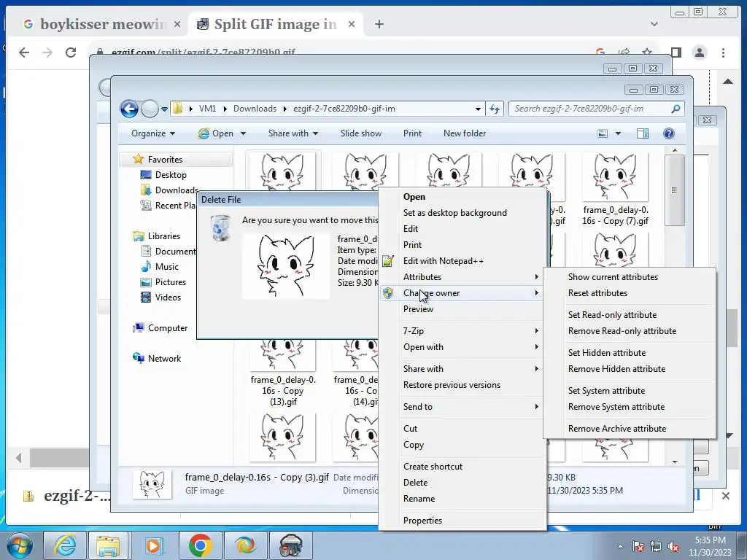
Task: Click Windows Media Player taskbar icon
Action: (153, 545)
